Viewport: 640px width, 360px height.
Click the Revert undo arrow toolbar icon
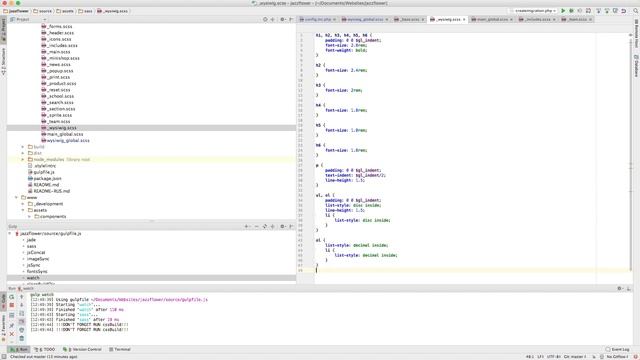pos(624,11)
